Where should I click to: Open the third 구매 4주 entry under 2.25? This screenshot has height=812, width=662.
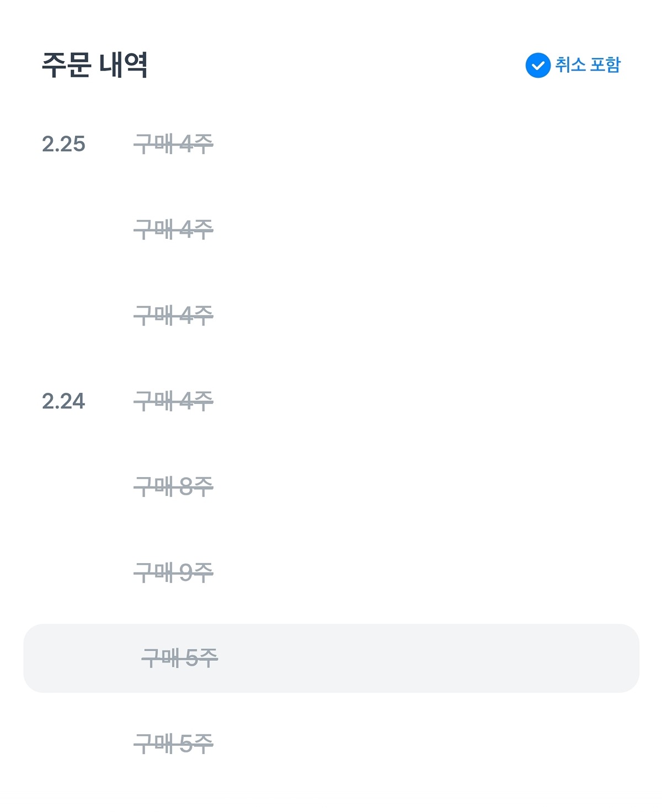(174, 316)
